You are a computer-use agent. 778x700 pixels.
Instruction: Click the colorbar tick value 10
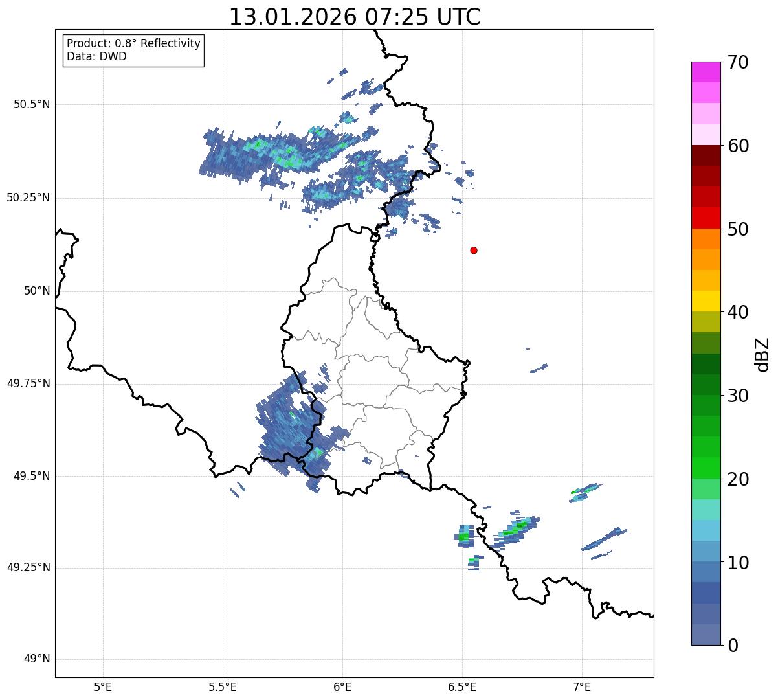click(x=738, y=563)
